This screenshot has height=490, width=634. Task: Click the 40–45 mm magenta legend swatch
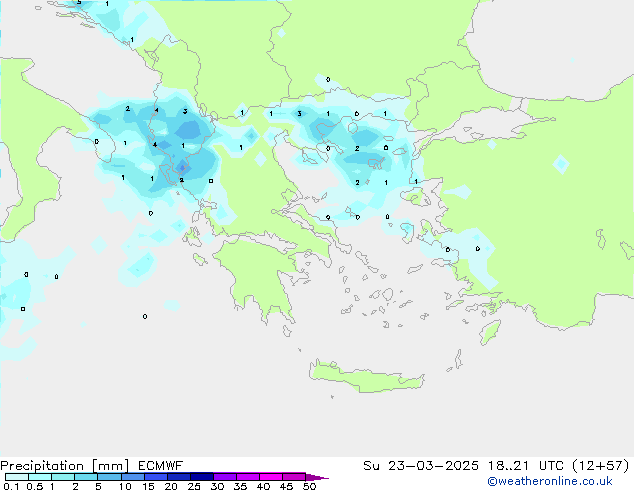[x=271, y=477]
